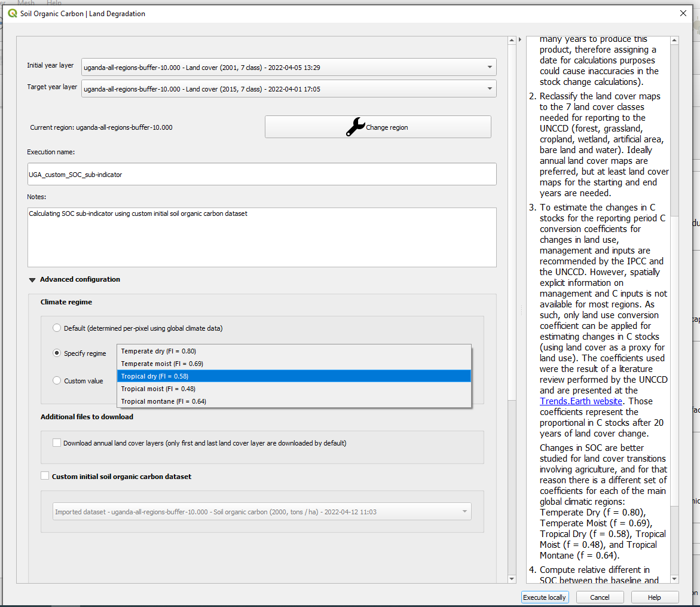Enable Download annual land cover layers

[57, 443]
